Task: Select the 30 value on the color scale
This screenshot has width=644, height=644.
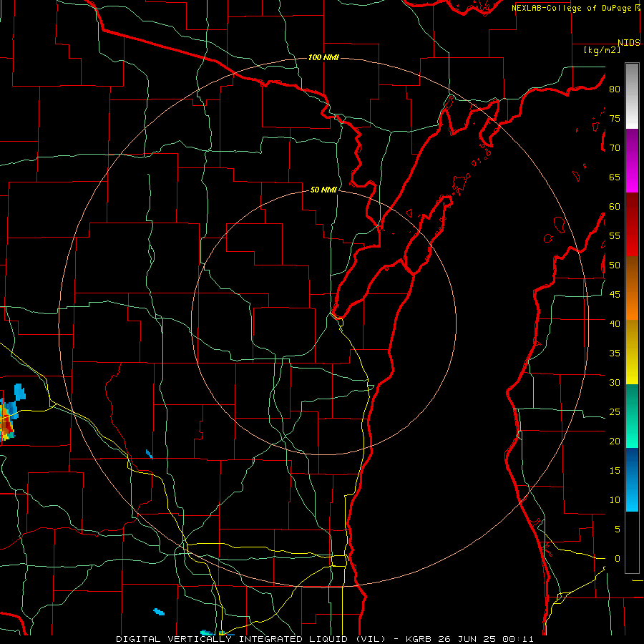Action: click(615, 382)
